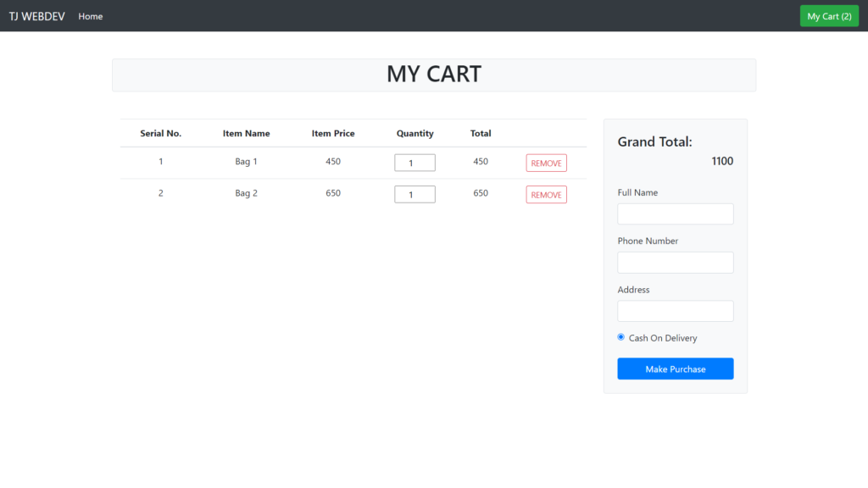
Task: Go to the Home nav link
Action: 90,17
